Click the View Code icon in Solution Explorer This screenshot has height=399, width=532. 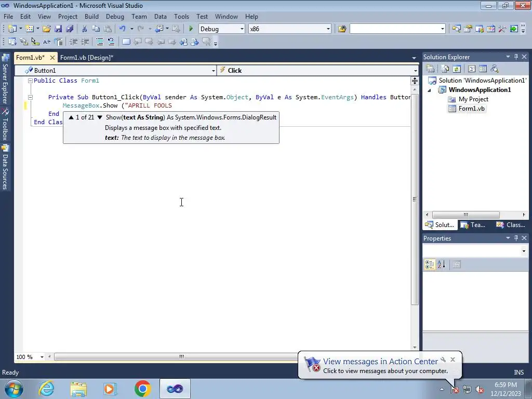(472, 69)
